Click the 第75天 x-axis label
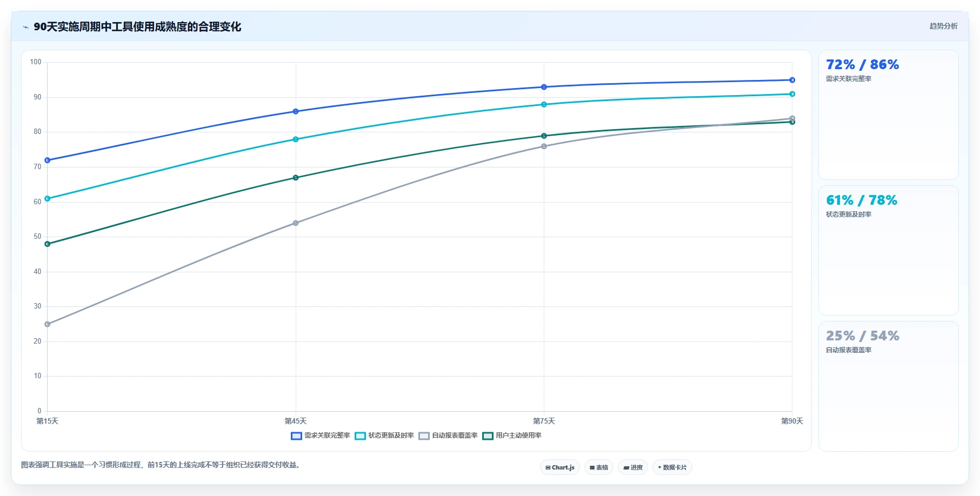 click(544, 421)
